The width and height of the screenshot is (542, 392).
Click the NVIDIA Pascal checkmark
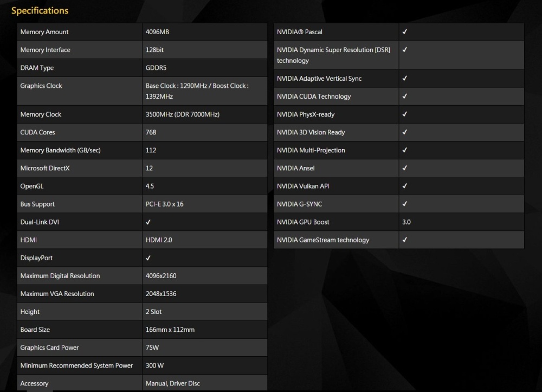click(404, 32)
